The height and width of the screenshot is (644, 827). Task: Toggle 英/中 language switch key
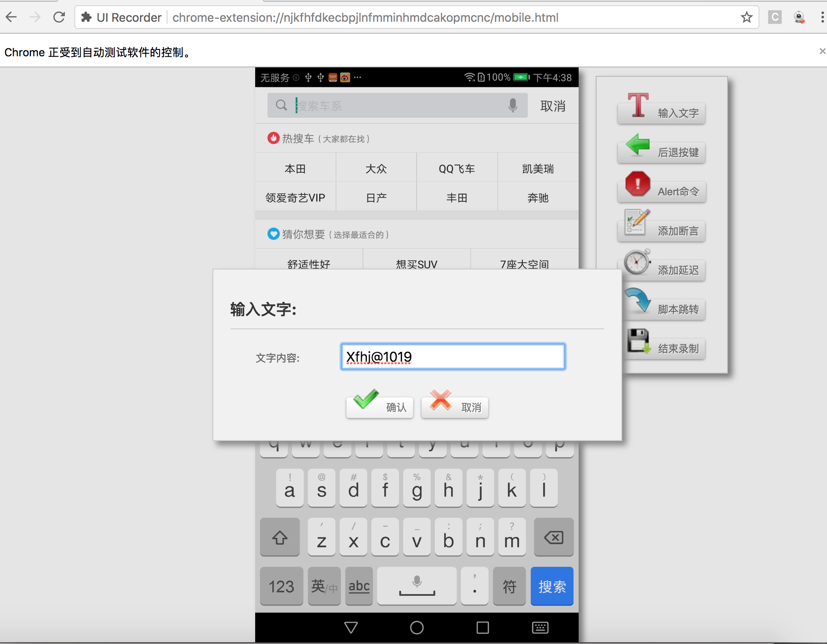[x=324, y=586]
